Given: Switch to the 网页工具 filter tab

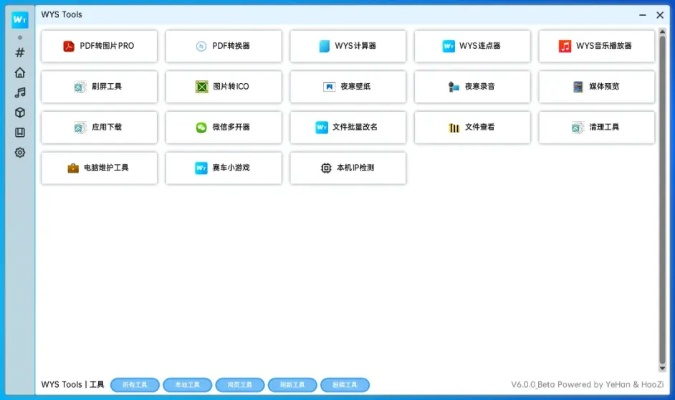Looking at the screenshot, I should (x=240, y=385).
